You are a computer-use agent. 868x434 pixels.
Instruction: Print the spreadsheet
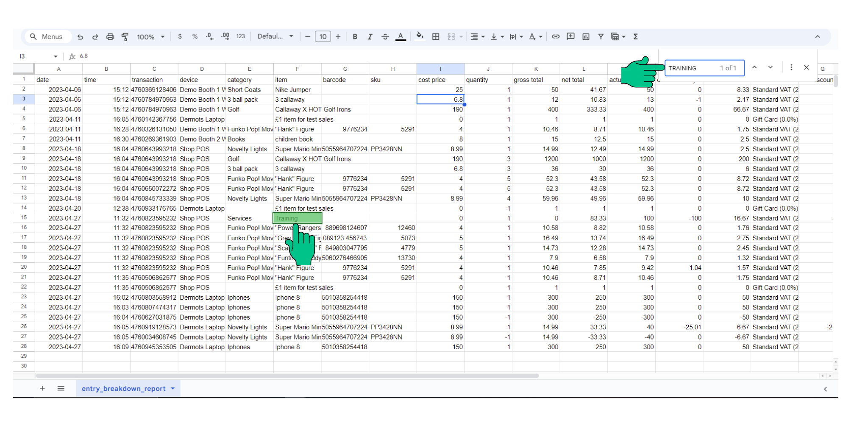tap(110, 37)
